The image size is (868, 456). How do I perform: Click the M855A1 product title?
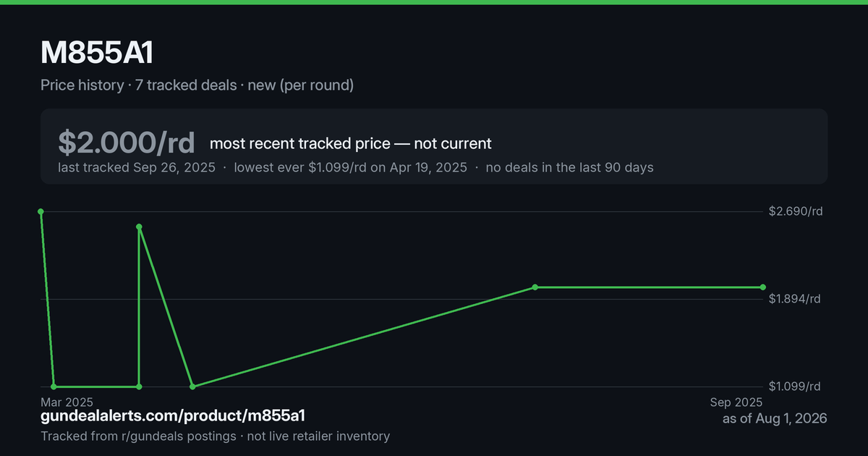(96, 54)
